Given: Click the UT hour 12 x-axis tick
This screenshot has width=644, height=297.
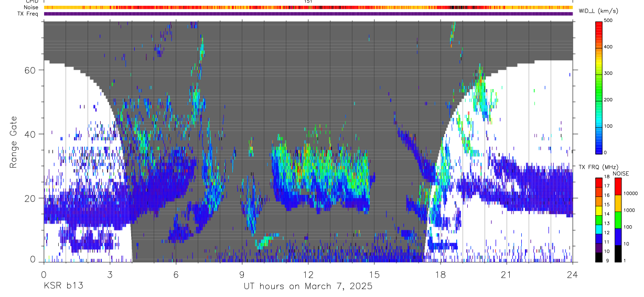Looking at the screenshot, I should (x=308, y=273).
